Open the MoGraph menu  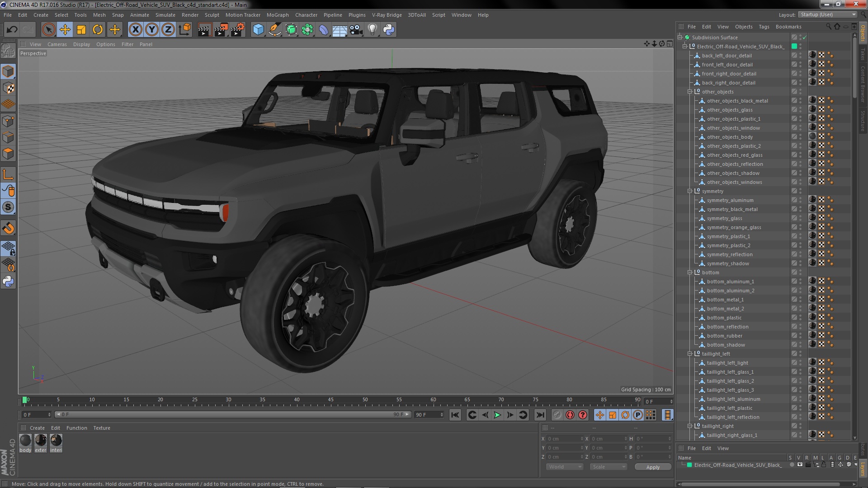[x=277, y=15]
